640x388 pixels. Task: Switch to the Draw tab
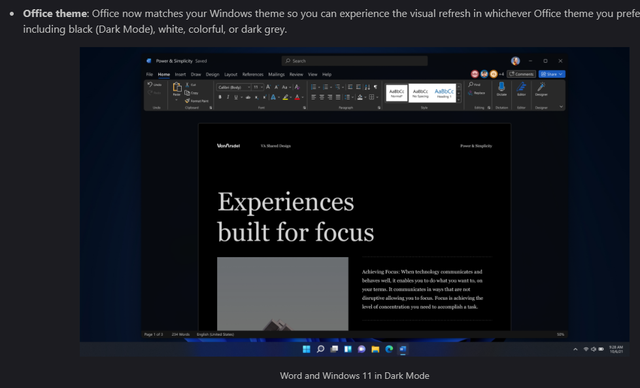[196, 74]
